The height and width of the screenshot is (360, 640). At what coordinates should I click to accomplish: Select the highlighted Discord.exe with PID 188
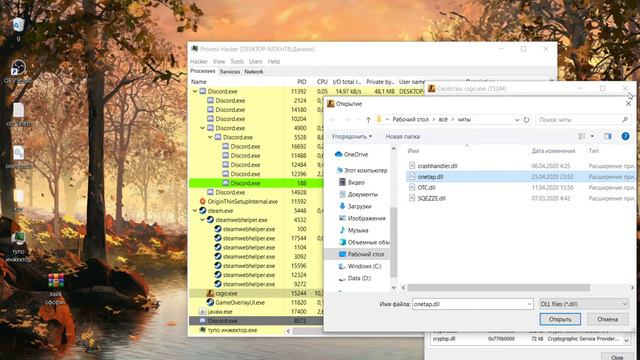click(256, 183)
